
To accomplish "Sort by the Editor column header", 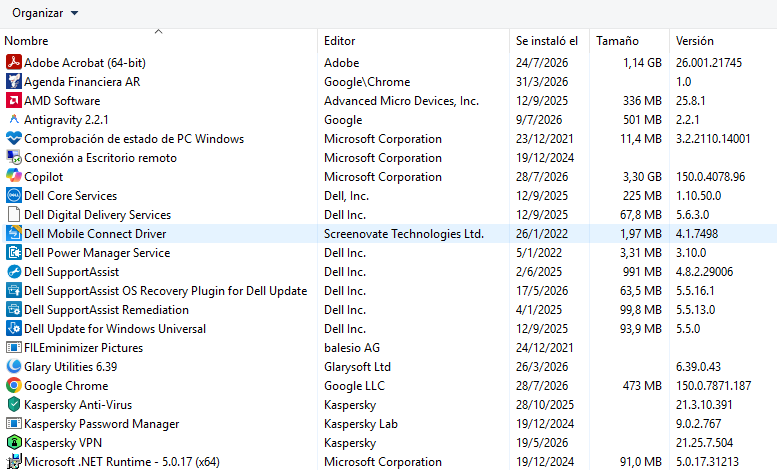I will point(339,41).
